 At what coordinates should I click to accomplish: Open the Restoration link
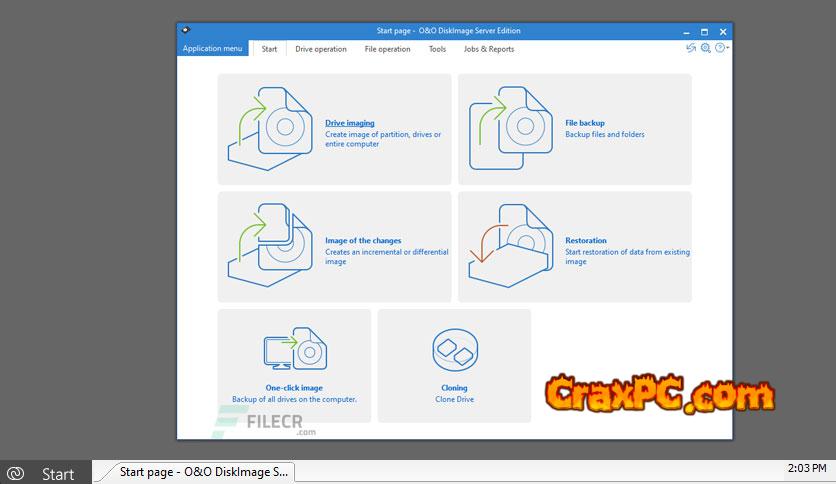pos(586,241)
